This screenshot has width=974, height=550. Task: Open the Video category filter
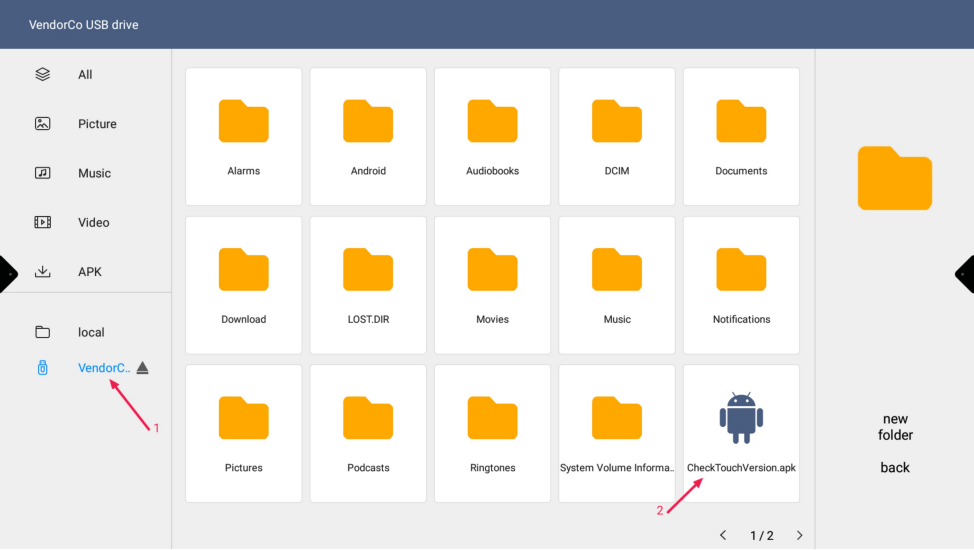(93, 222)
